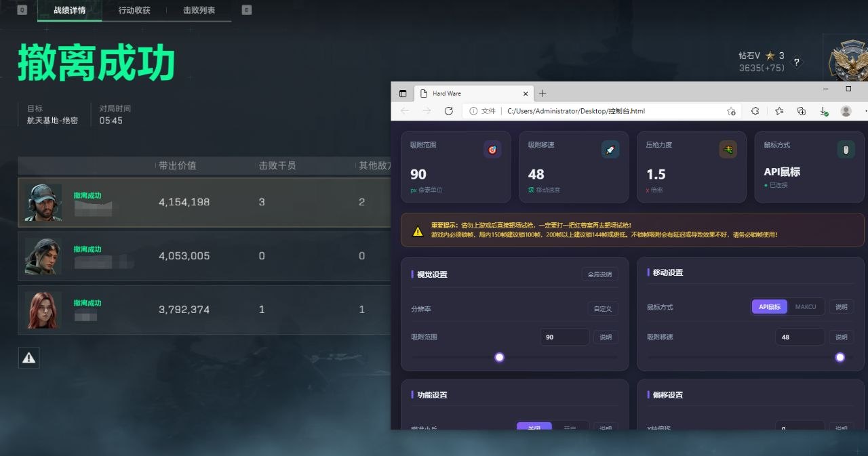
Task: Click the rocket icon on 吸附移速 card
Action: [610, 150]
